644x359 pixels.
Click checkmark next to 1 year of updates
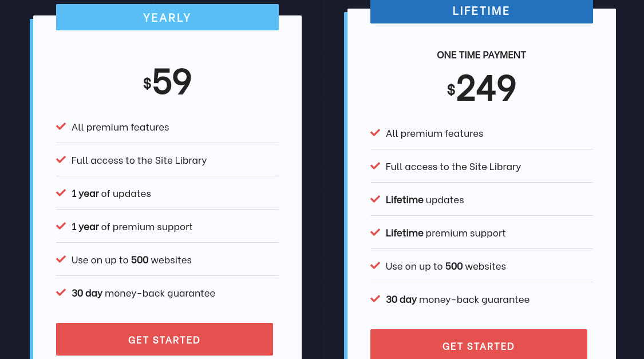[61, 193]
